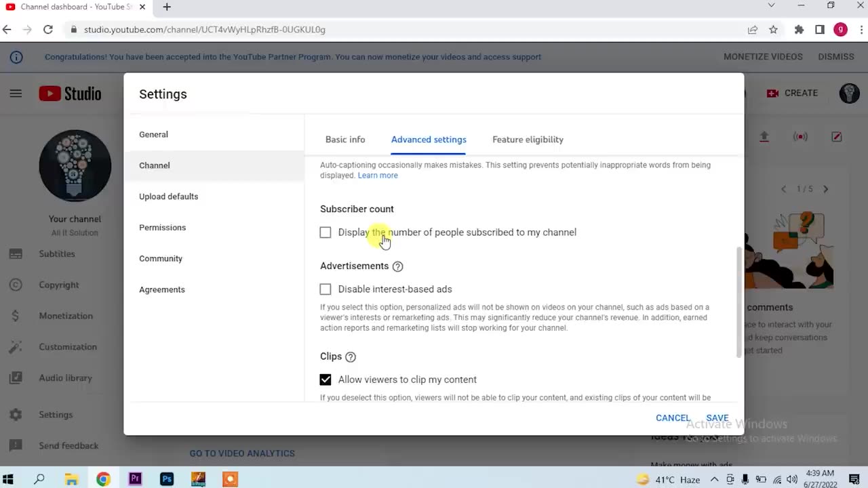Open Upload defaults settings section
The width and height of the screenshot is (868, 488).
214,197
